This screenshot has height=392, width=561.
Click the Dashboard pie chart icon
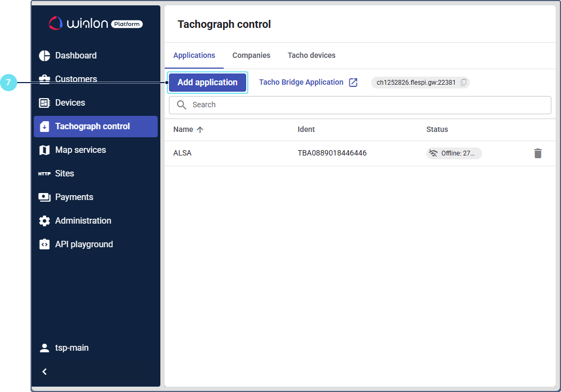[45, 56]
